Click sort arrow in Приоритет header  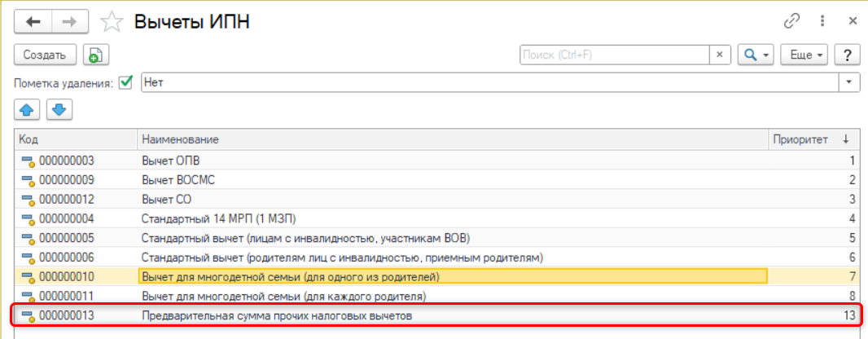pos(845,140)
